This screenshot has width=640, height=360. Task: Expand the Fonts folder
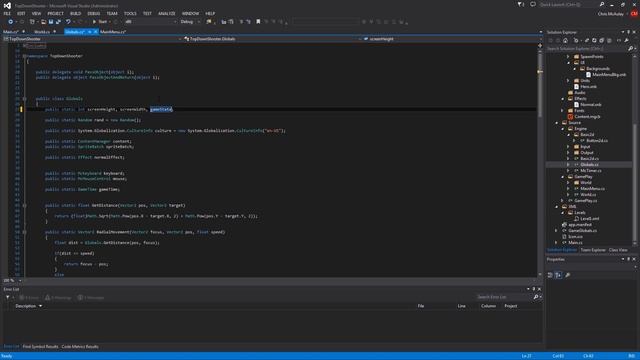562,111
